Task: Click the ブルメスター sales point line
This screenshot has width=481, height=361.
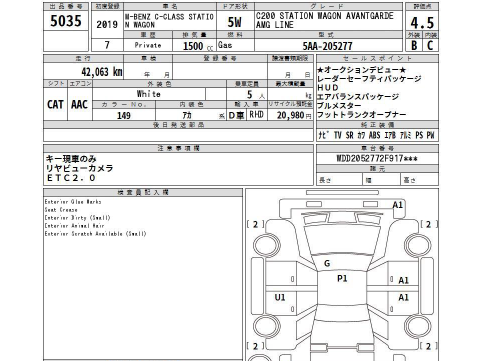Action: 339,106
